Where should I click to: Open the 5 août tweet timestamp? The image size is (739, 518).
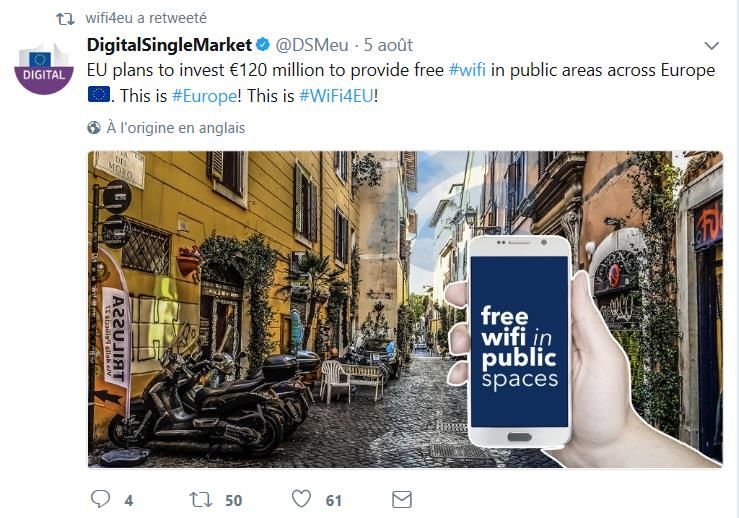click(388, 45)
